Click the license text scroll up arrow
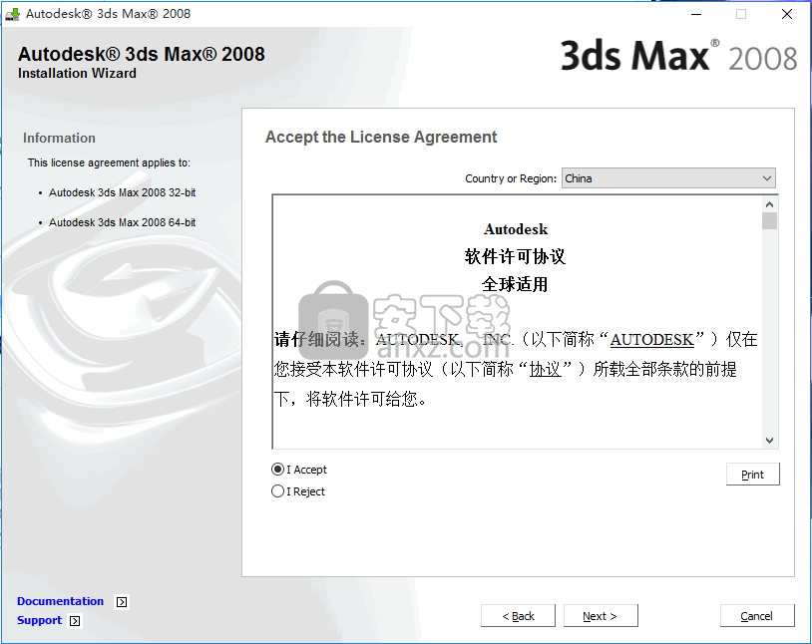Viewport: 812px width, 644px height. 769,204
